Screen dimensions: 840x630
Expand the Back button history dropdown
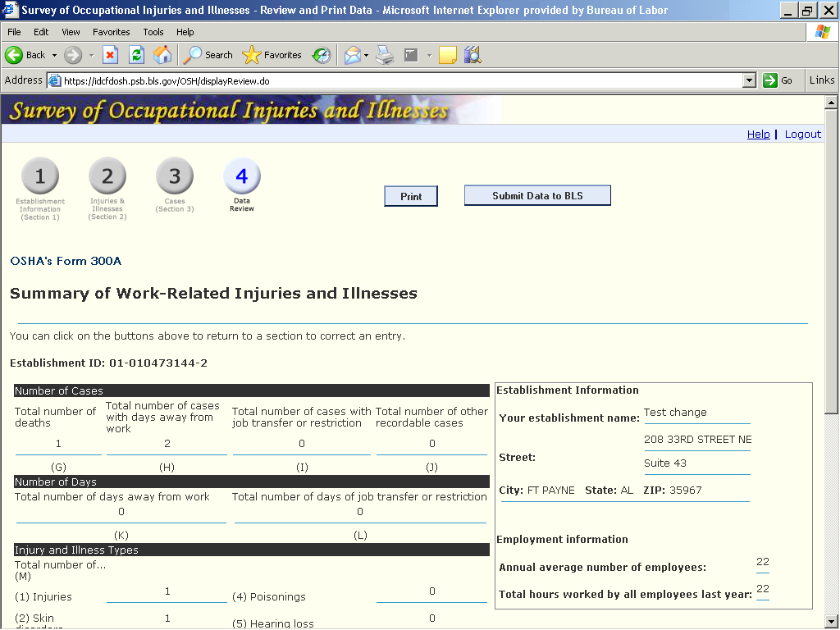(x=54, y=55)
